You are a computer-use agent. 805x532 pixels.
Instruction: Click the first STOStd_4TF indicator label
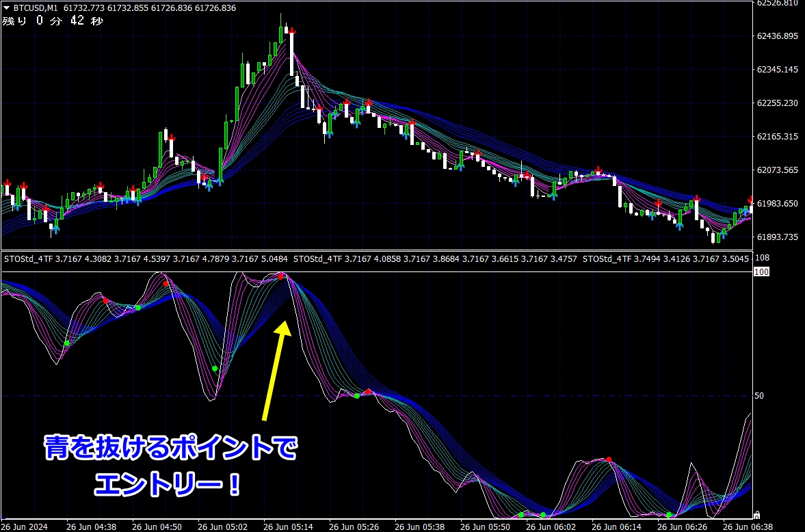27,258
